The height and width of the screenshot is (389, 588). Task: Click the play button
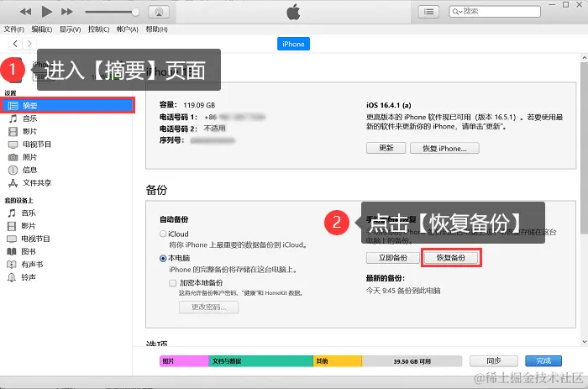(x=46, y=12)
